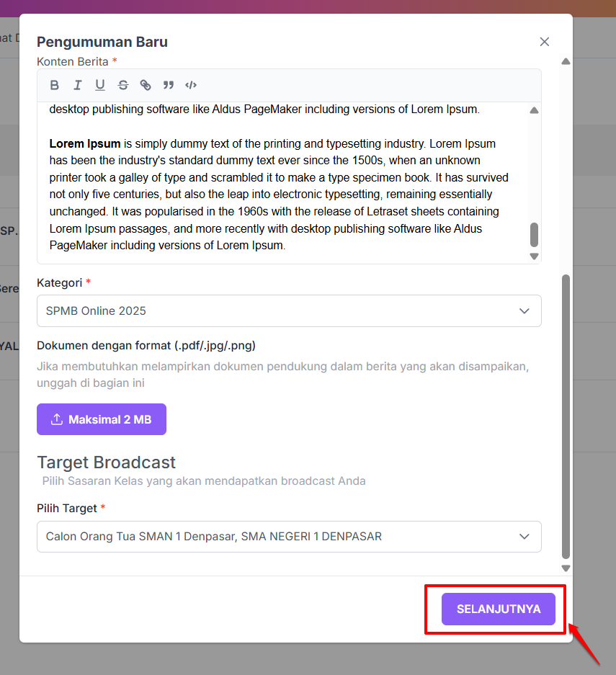
Task: Click the SELANJUTNYA button
Action: click(499, 609)
